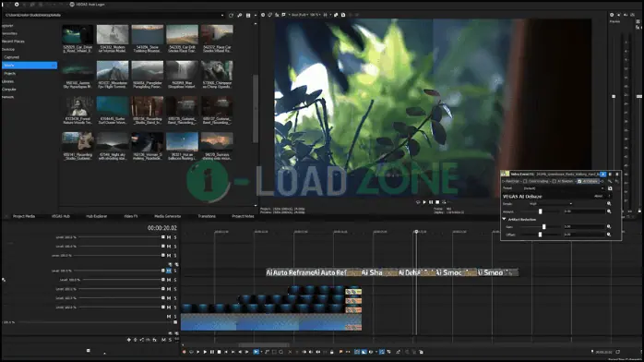
Task: Open the Explorer path dropdown
Action: pos(222,15)
